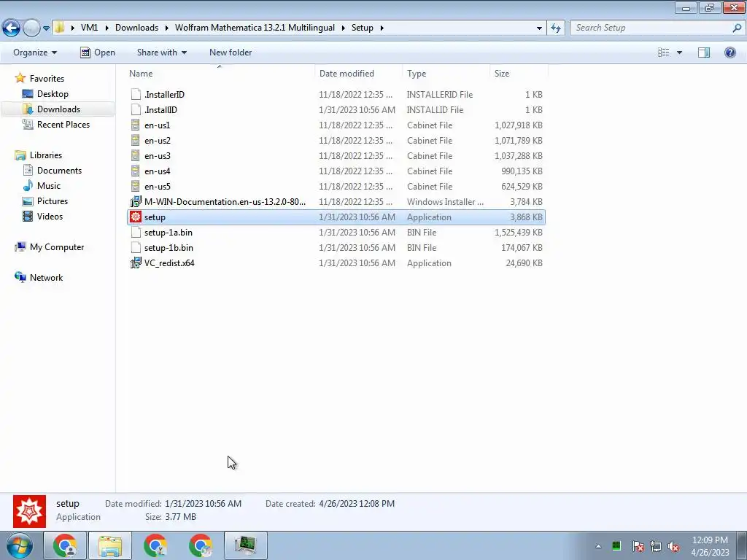The image size is (747, 560).
Task: Open Help with the question mark icon
Action: tap(729, 52)
